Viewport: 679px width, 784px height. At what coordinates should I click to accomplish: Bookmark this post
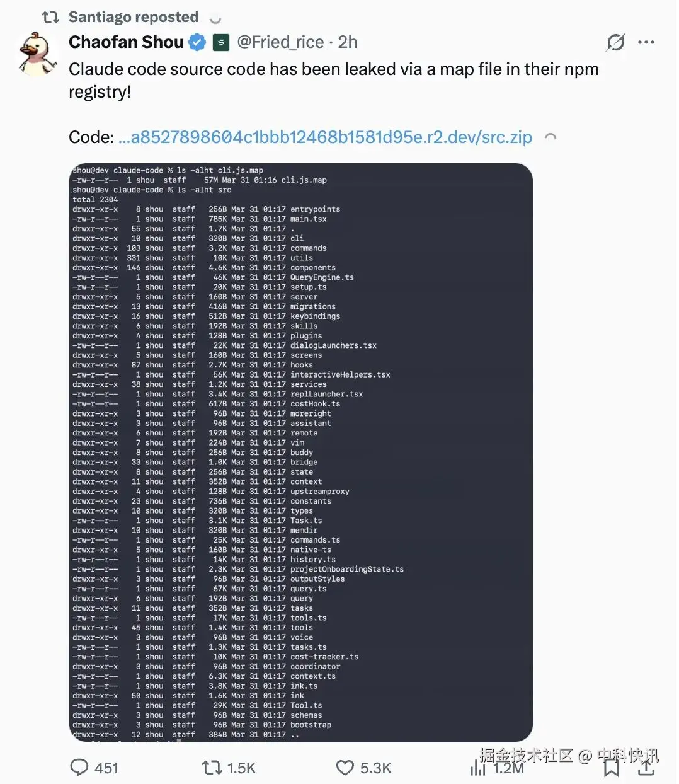(611, 768)
